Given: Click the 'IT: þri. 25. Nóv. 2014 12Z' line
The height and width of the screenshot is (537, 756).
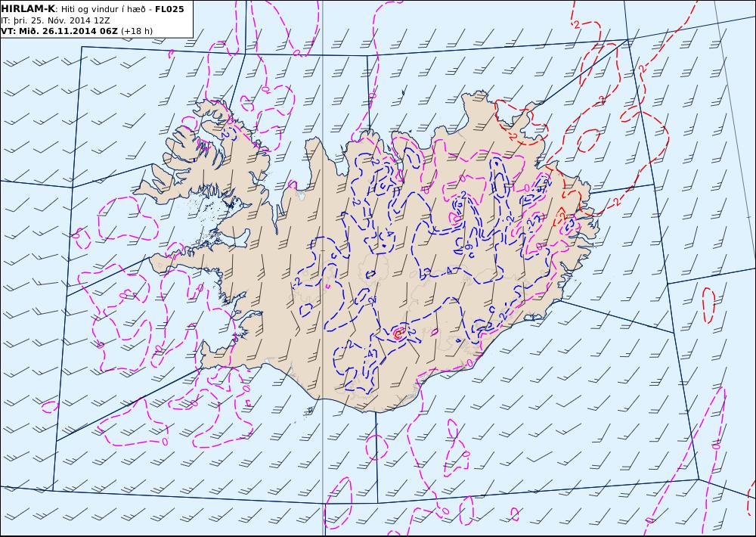Looking at the screenshot, I should (55, 20).
